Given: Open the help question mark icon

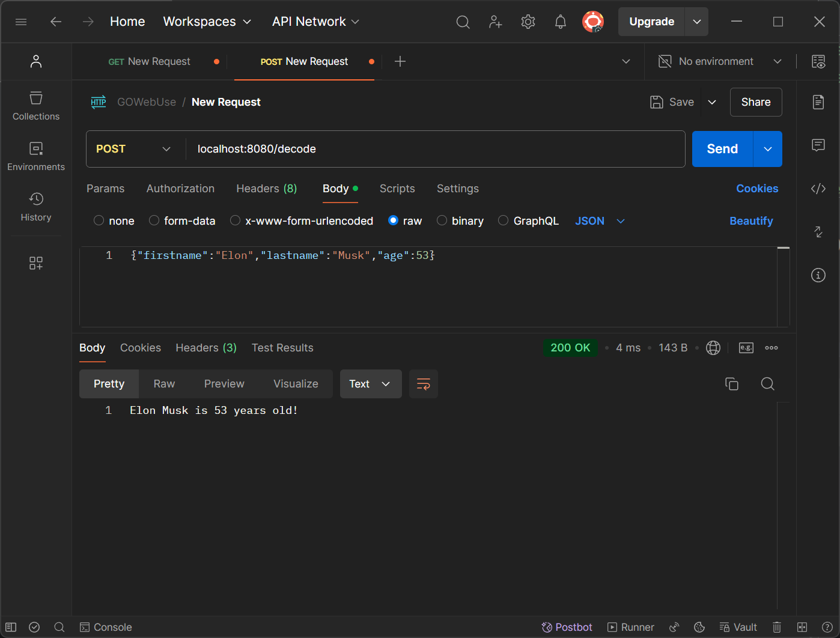Looking at the screenshot, I should pos(827,627).
